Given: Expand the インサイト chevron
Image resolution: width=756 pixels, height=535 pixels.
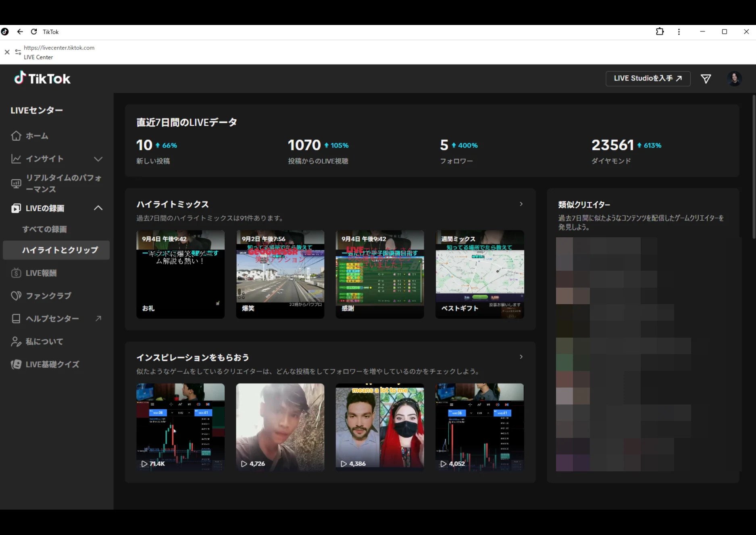Looking at the screenshot, I should (x=98, y=159).
